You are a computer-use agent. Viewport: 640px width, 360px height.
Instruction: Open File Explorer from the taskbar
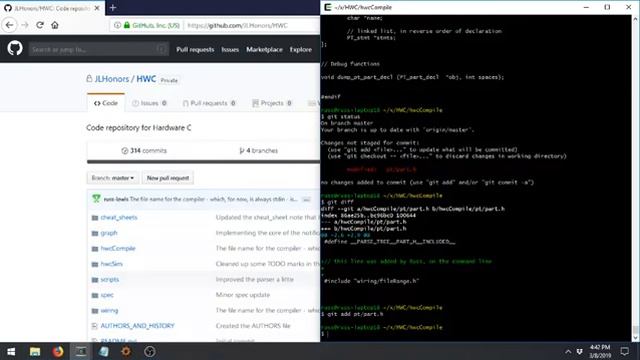point(35,351)
